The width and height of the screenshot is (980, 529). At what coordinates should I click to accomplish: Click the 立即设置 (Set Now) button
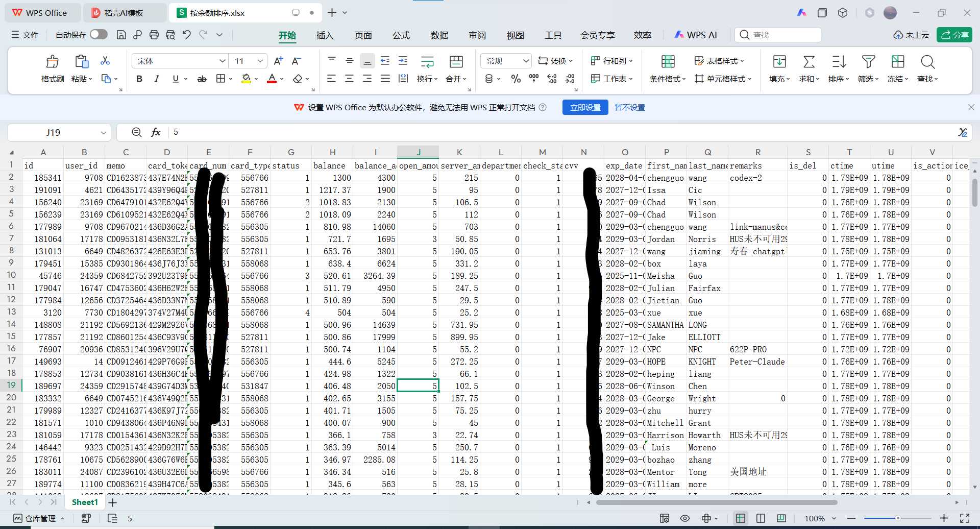point(585,107)
